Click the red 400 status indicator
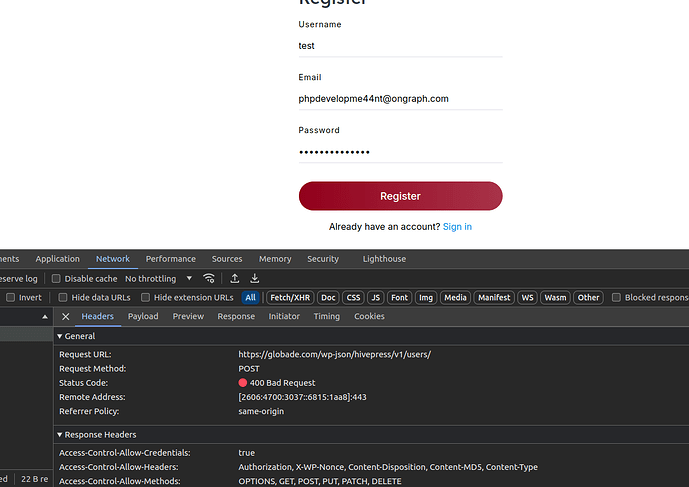Viewport: 689px width, 487px height. (243, 383)
